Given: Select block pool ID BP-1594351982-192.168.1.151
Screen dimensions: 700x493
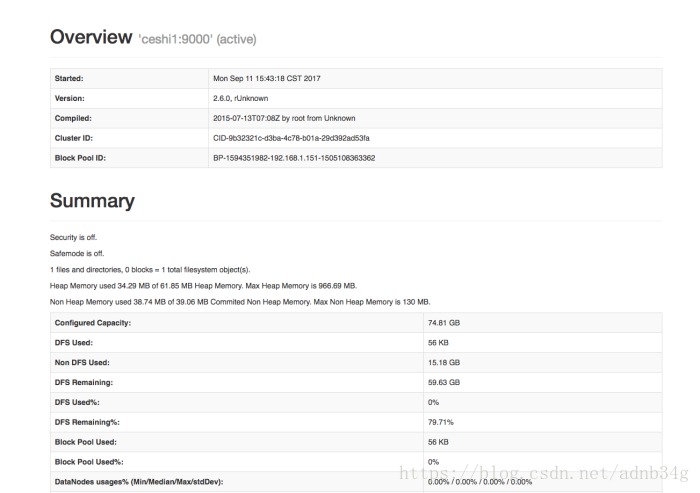Looking at the screenshot, I should click(x=294, y=158).
